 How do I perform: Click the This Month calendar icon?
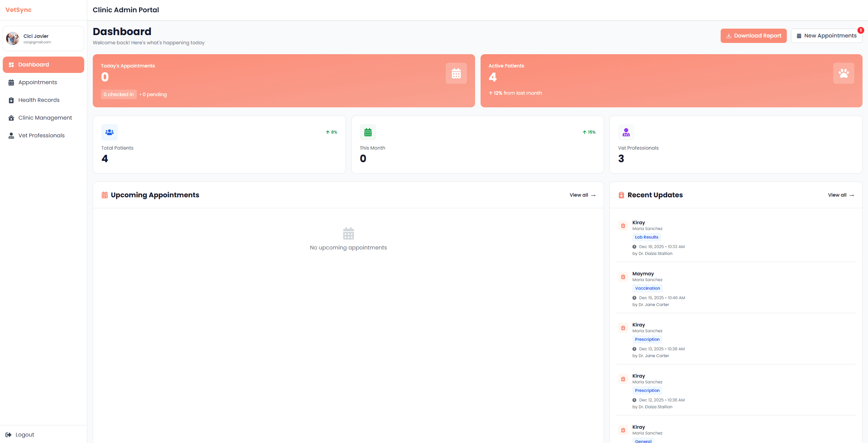click(368, 132)
